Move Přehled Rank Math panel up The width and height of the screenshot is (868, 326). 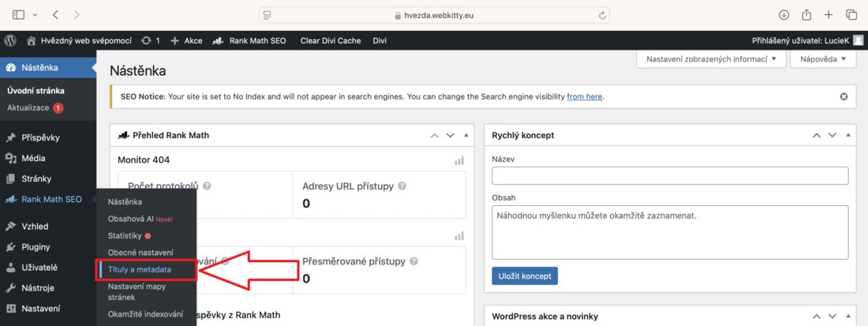[435, 135]
